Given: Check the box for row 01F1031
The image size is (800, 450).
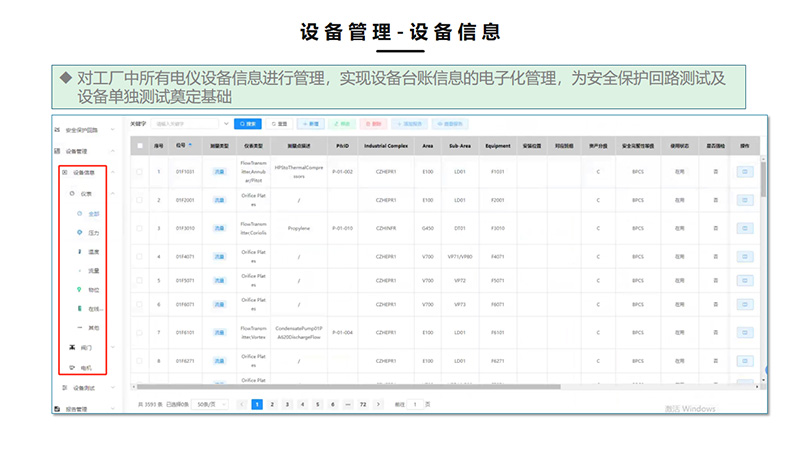Looking at the screenshot, I should [x=139, y=172].
